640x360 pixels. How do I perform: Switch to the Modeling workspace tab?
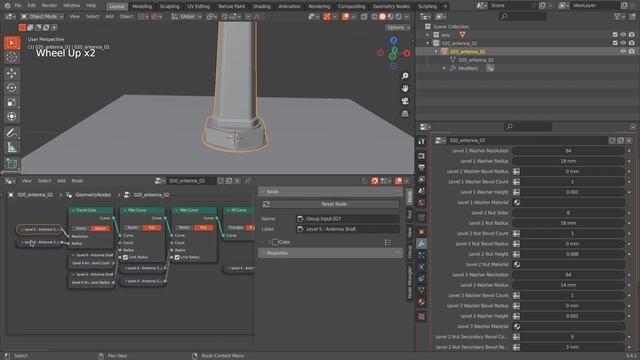tap(142, 7)
